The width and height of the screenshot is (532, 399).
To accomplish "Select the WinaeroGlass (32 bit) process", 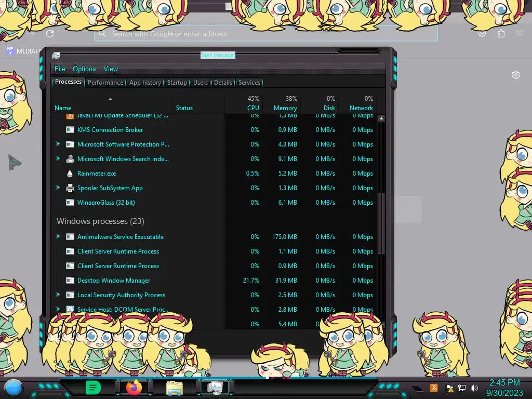I will tap(215, 203).
